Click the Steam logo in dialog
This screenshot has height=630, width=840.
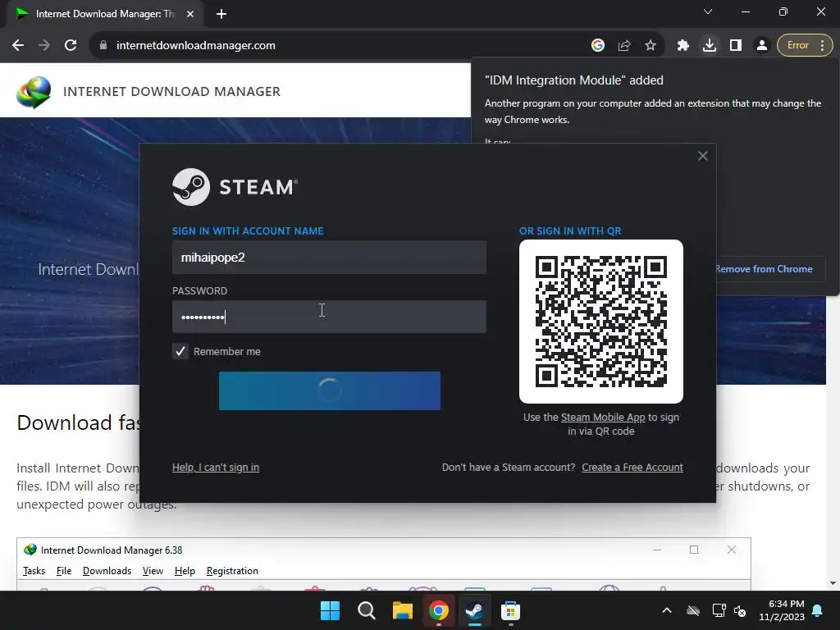click(x=235, y=187)
